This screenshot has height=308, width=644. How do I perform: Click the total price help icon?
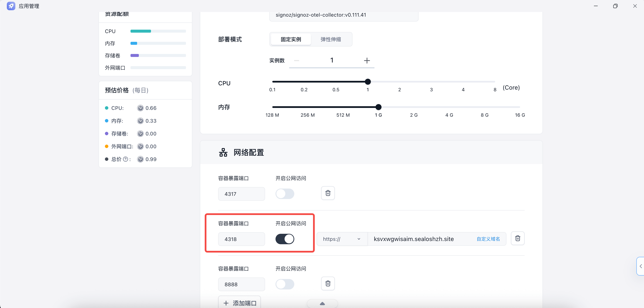126,159
